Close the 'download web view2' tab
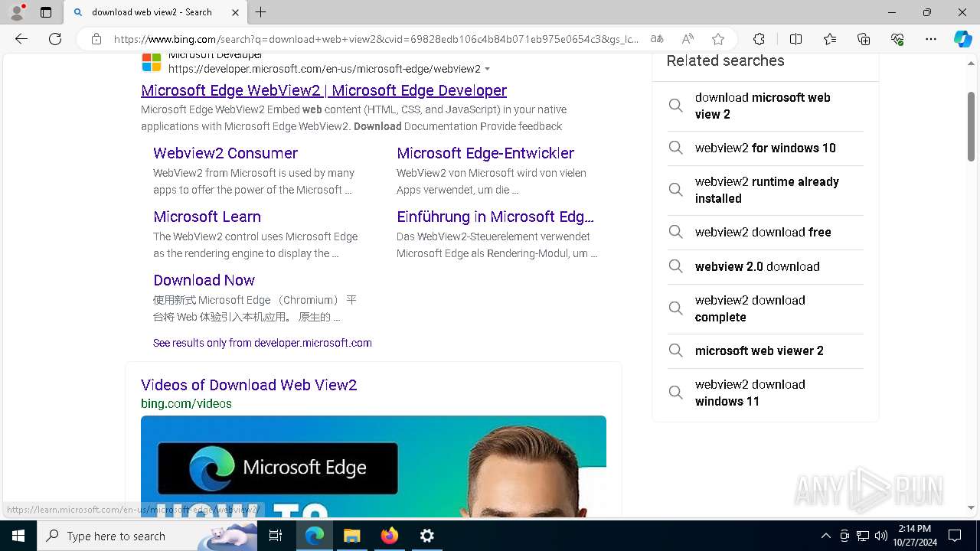 click(235, 12)
